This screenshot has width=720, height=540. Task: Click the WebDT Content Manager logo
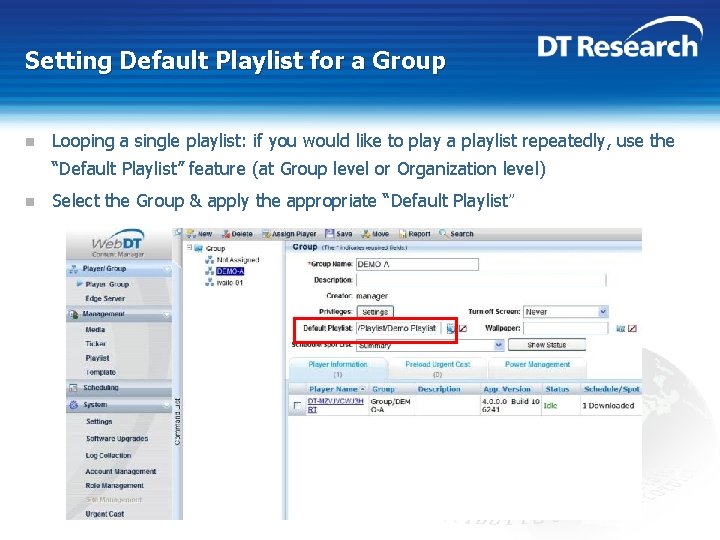[x=118, y=244]
